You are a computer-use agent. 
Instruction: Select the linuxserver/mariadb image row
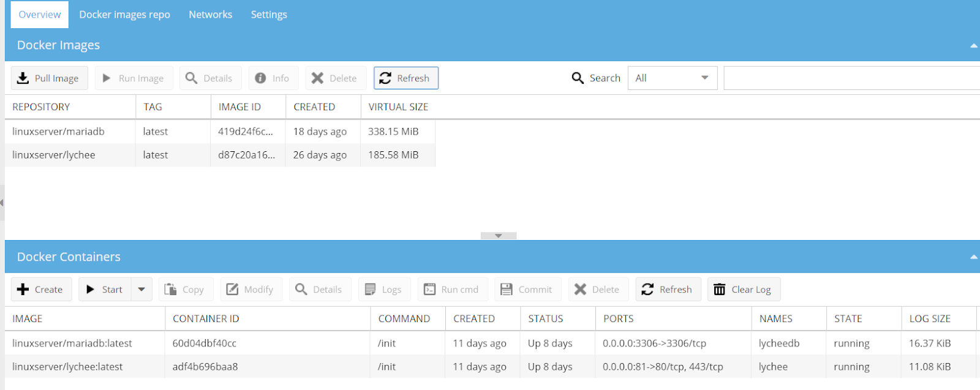coord(220,132)
